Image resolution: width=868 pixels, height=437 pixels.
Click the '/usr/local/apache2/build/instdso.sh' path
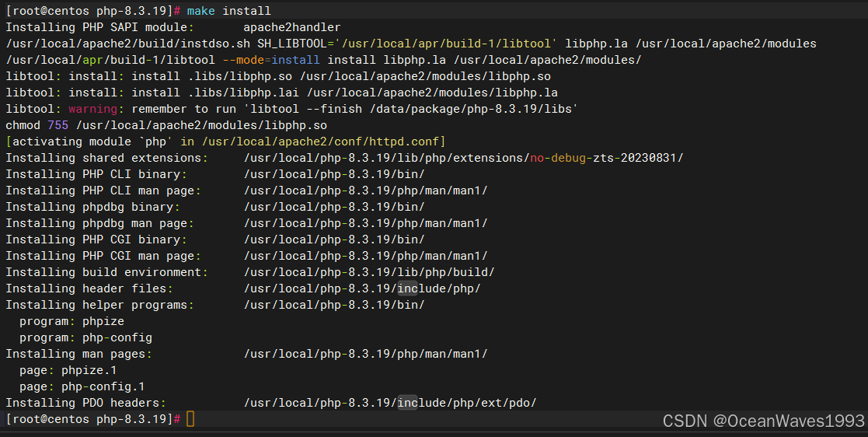point(128,44)
